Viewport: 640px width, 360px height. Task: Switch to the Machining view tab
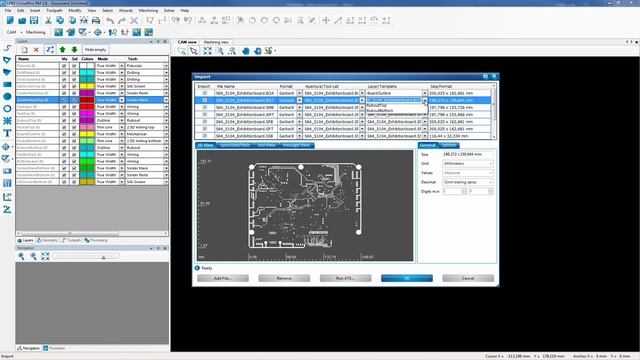tap(216, 42)
